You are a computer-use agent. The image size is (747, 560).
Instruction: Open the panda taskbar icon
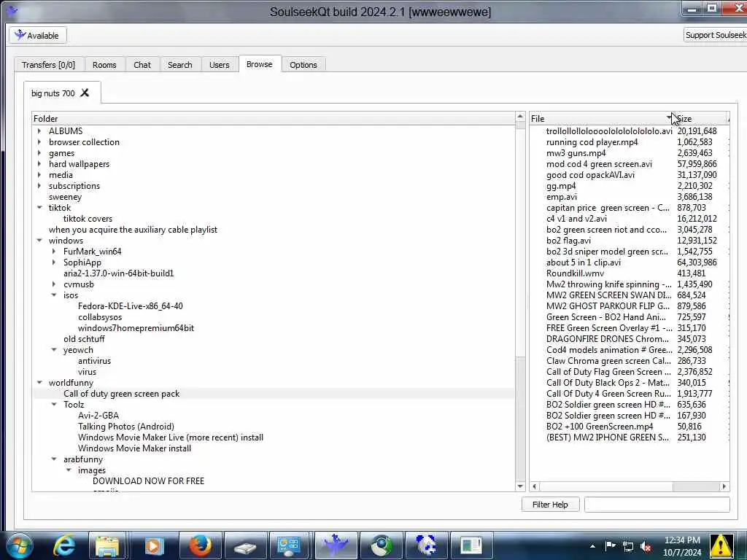[x=426, y=545]
